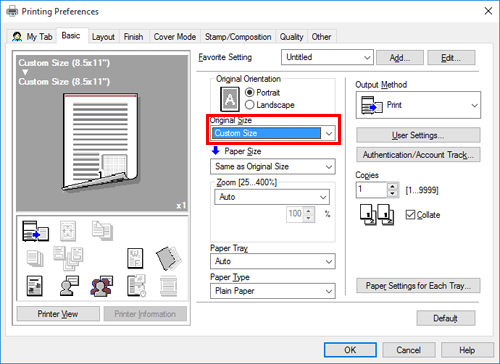This screenshot has width=500, height=364.
Task: Close the Printing Preferences dialog
Action: click(x=488, y=11)
